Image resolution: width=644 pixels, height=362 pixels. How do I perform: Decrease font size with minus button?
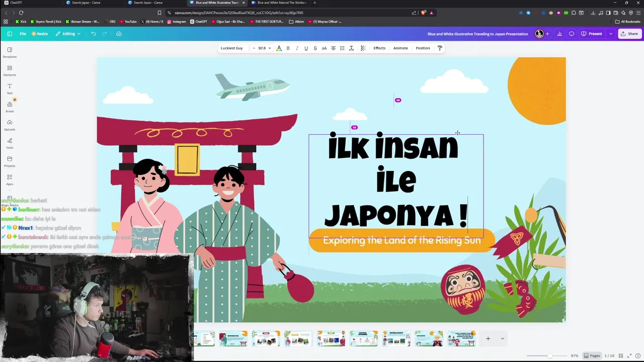point(254,48)
